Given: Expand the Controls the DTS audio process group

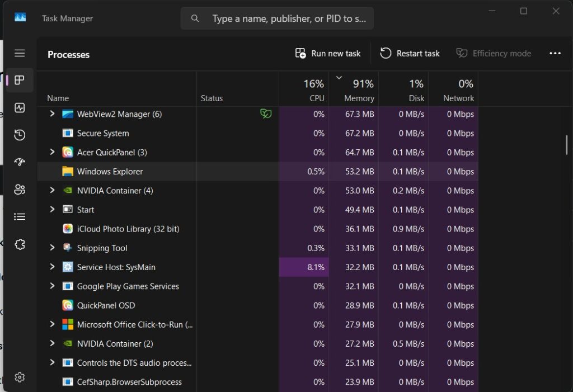Looking at the screenshot, I should 52,362.
